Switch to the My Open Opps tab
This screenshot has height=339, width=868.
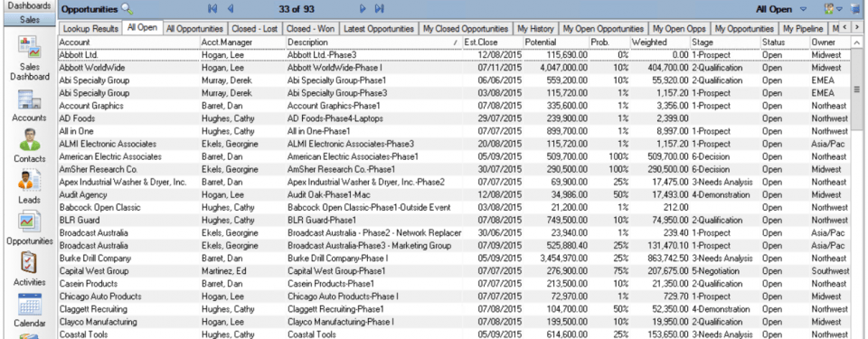(x=679, y=29)
